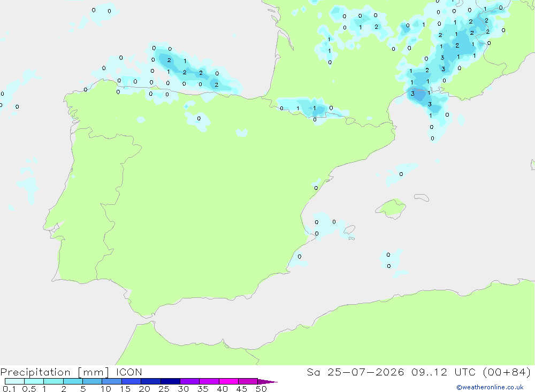Pick the 40–45 mm magenta legend swatch
This screenshot has height=392, width=535.
(x=228, y=381)
